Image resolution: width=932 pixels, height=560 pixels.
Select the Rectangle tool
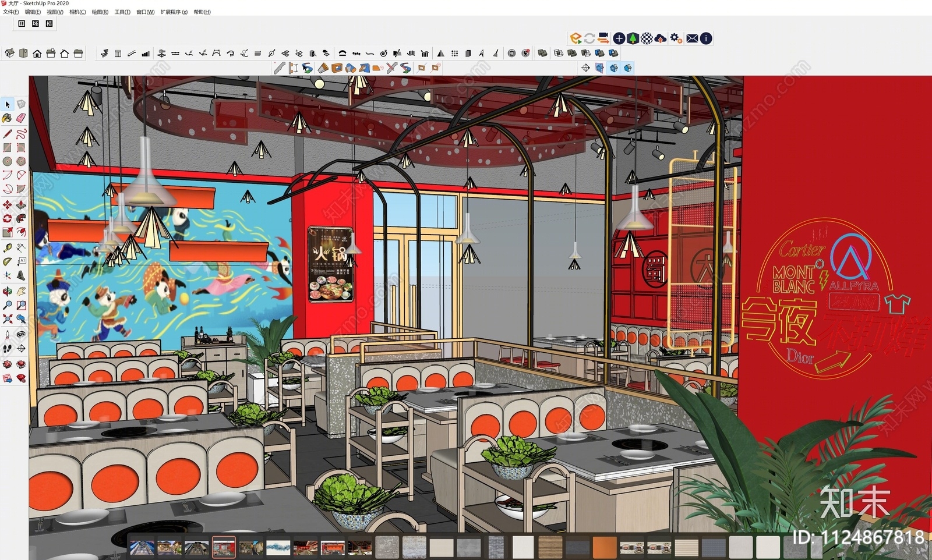(x=8, y=147)
